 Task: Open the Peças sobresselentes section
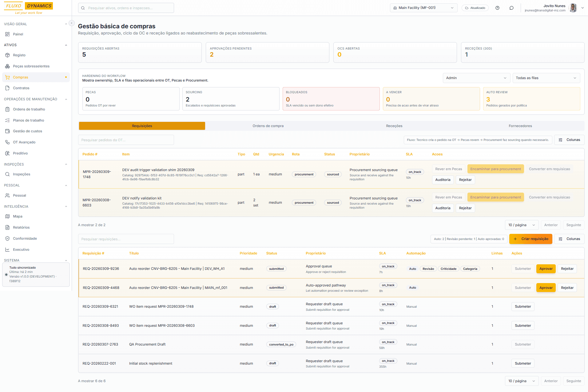click(31, 66)
